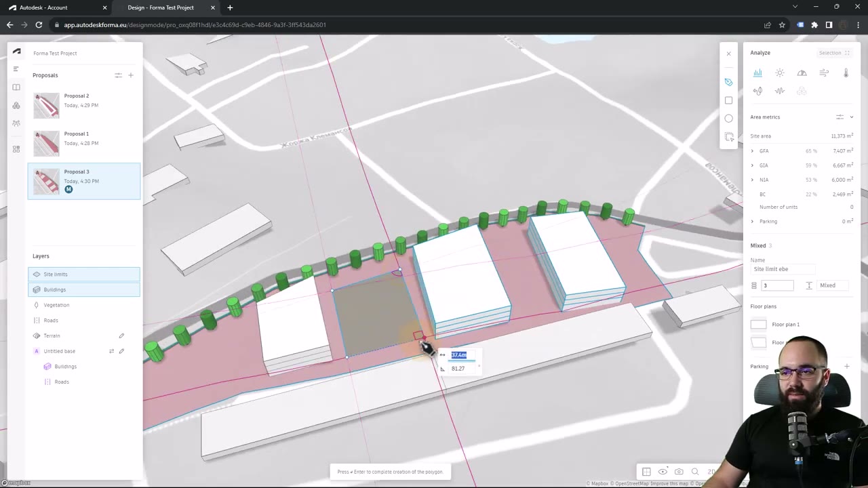Screen dimensions: 868x488
Task: Switch to Design - Forma Test Project tab
Action: (167, 7)
